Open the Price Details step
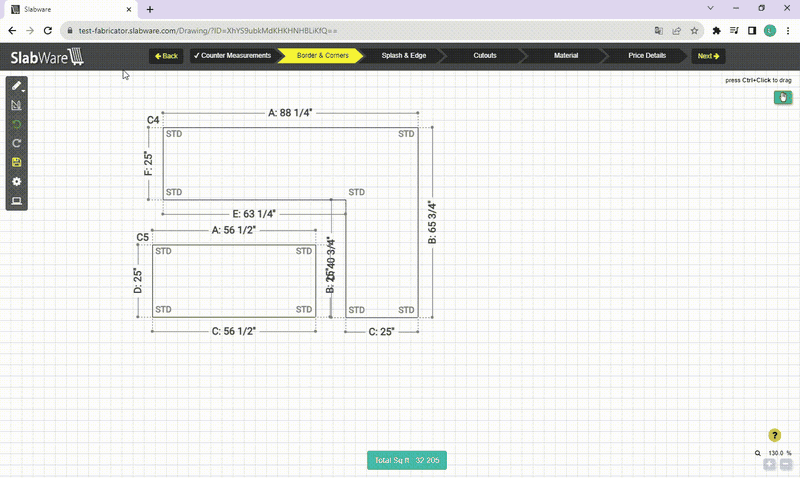Screen dimensions: 800x478 647,56
